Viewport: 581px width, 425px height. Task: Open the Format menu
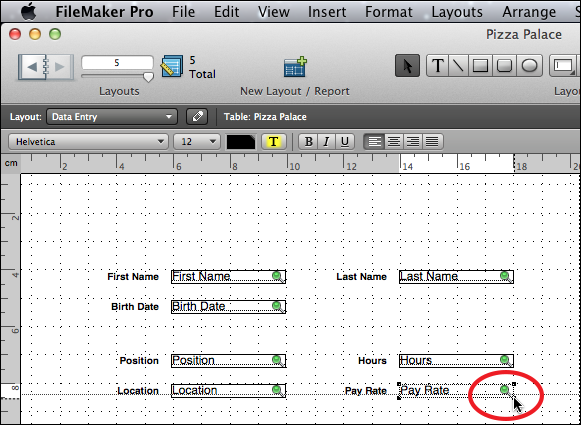pos(388,12)
